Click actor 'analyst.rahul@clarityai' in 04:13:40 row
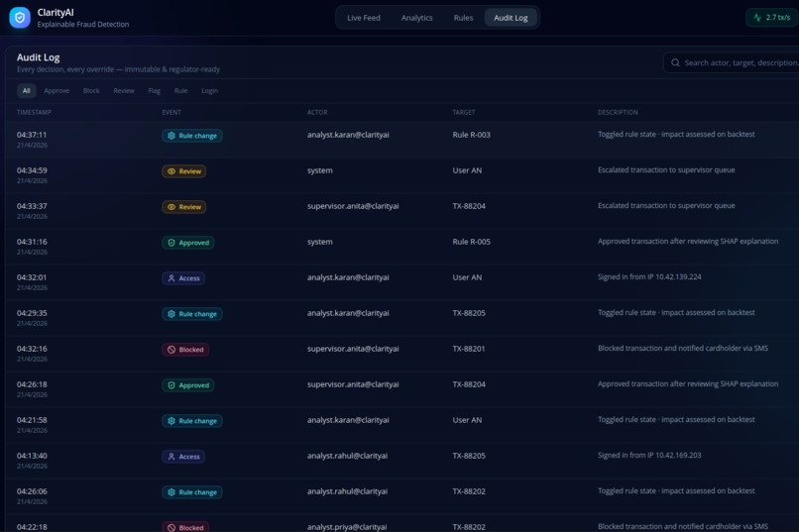 (x=348, y=456)
